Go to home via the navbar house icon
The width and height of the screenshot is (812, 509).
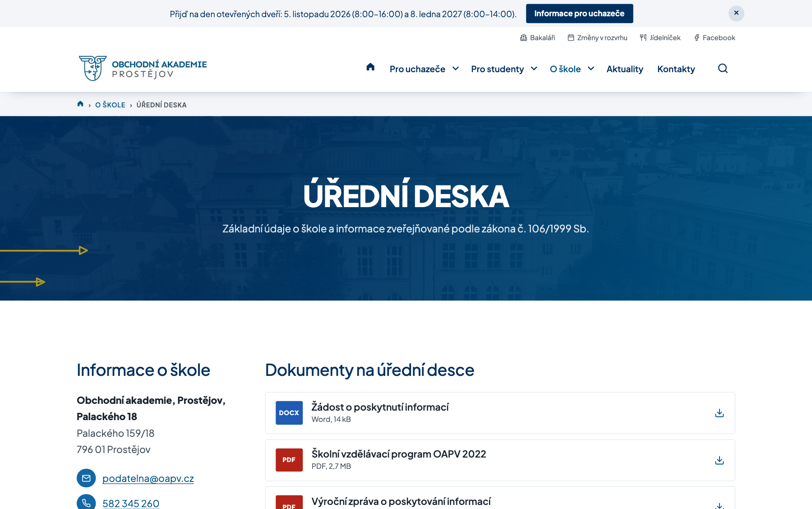(370, 67)
